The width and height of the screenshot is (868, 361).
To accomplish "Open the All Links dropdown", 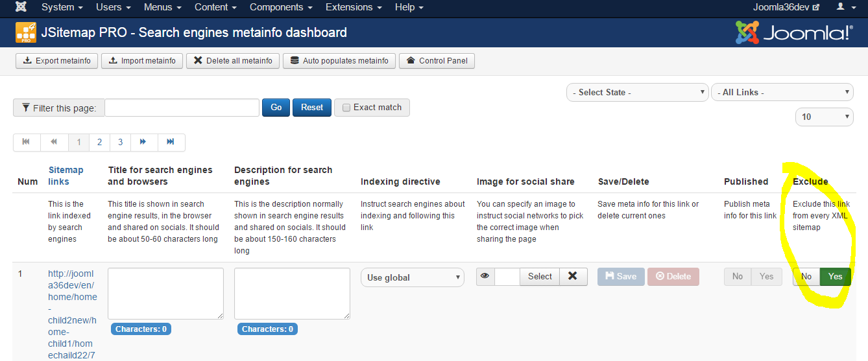I will [782, 93].
